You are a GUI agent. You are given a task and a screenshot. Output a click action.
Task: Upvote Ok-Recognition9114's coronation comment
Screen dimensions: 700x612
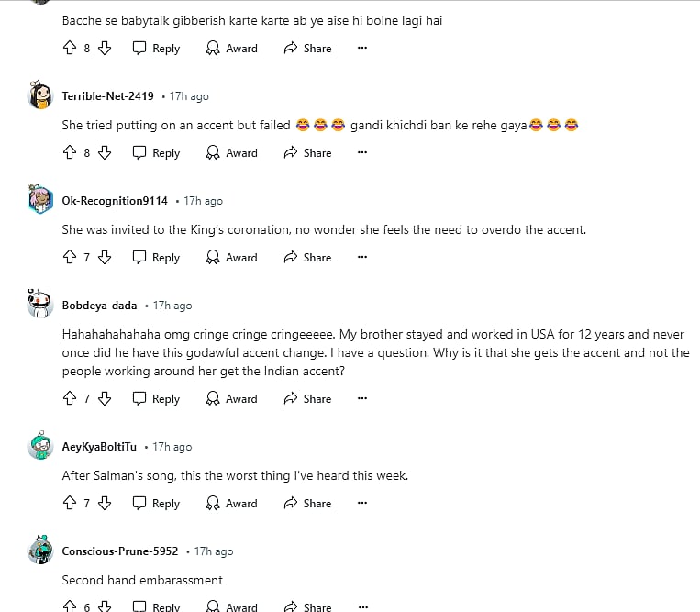(70, 258)
